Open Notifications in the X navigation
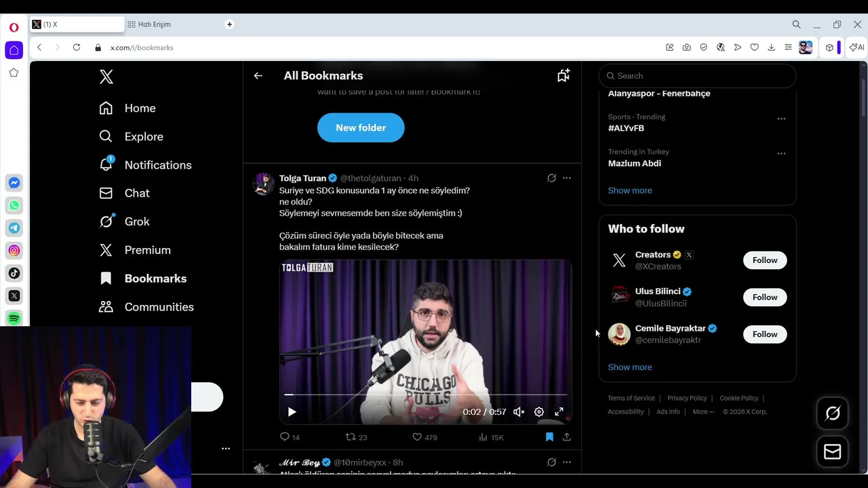The width and height of the screenshot is (868, 488). pyautogui.click(x=145, y=165)
